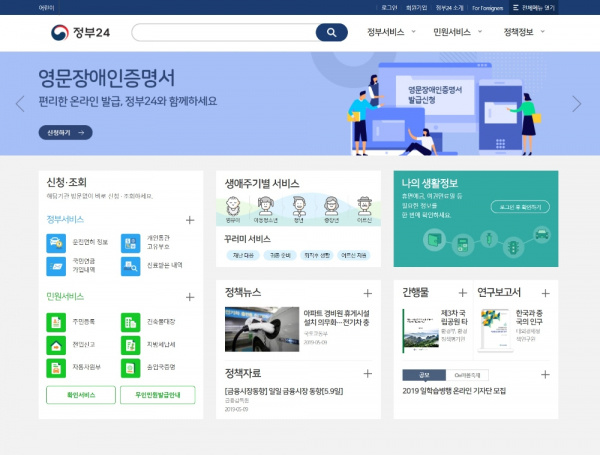The height and width of the screenshot is (455, 600).
Task: Select the infant life-stage face
Action: coord(233,207)
